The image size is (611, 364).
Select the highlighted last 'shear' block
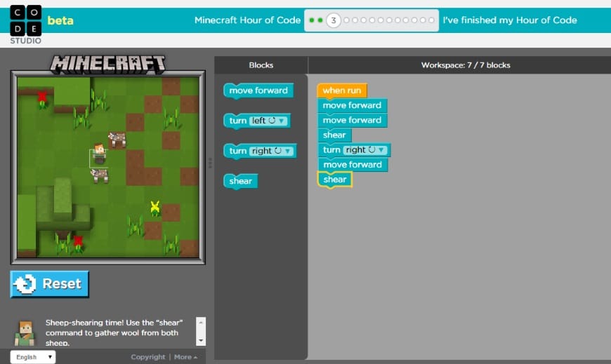click(x=335, y=180)
